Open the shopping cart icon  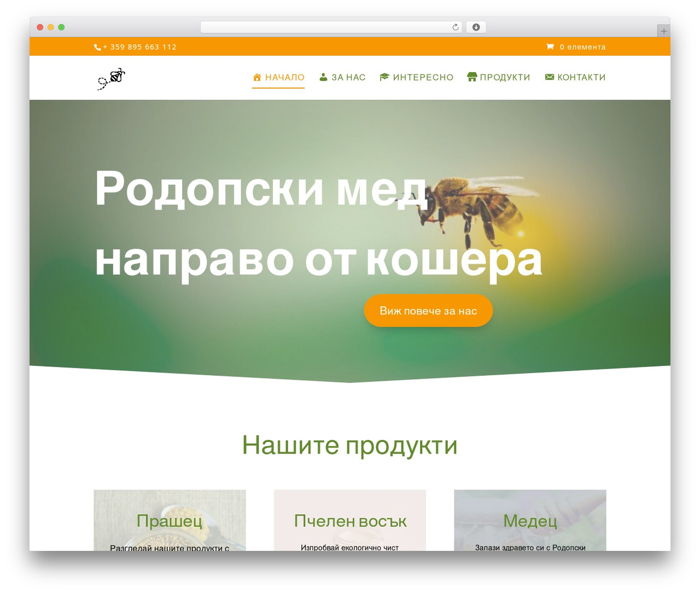(x=550, y=46)
